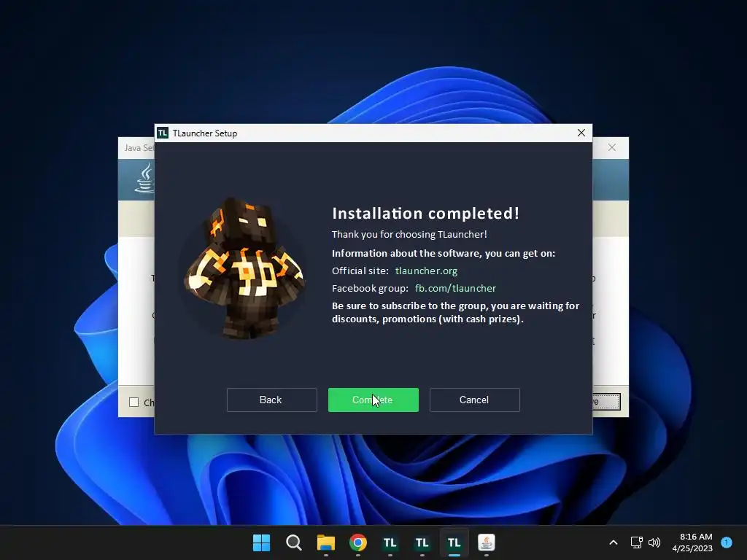Click the 'Thank you for choosing TLauncher!' text
The width and height of the screenshot is (747, 560).
pyautogui.click(x=409, y=234)
